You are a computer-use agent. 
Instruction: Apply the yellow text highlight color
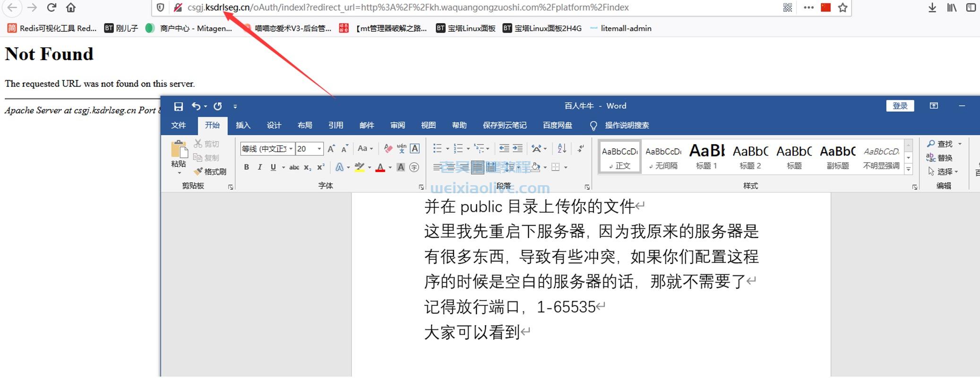point(360,167)
